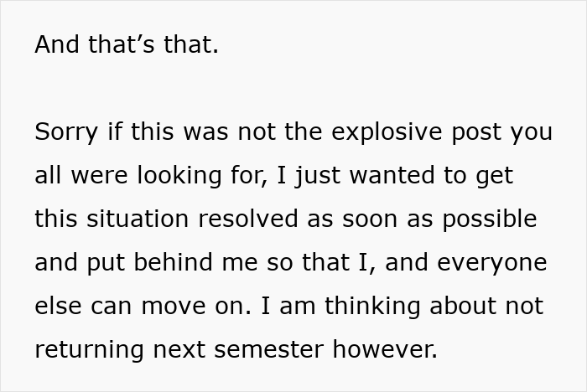Click the word "move" in the paragraph
This screenshot has height=392, width=587.
coord(172,307)
